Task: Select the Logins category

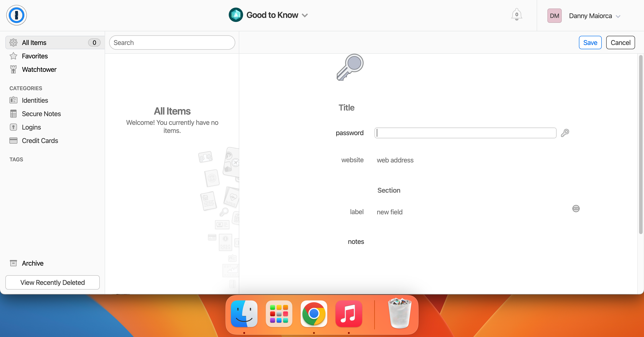Action: [x=31, y=127]
